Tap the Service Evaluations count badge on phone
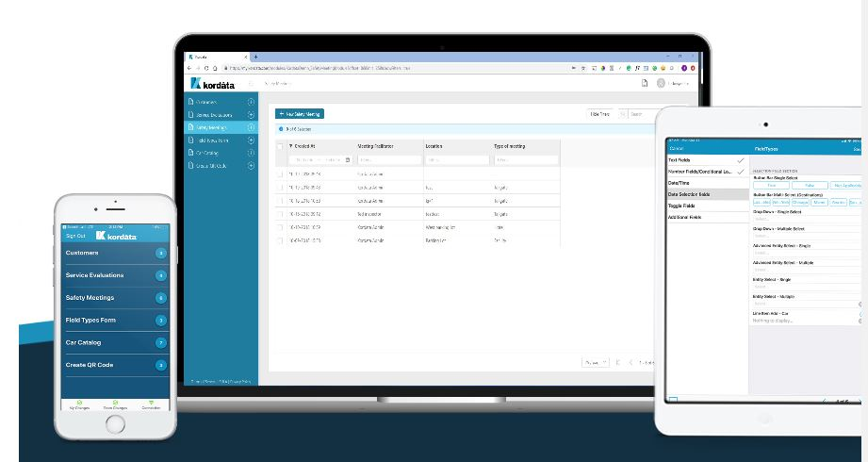Screen dimensions: 868x462 click(x=160, y=275)
